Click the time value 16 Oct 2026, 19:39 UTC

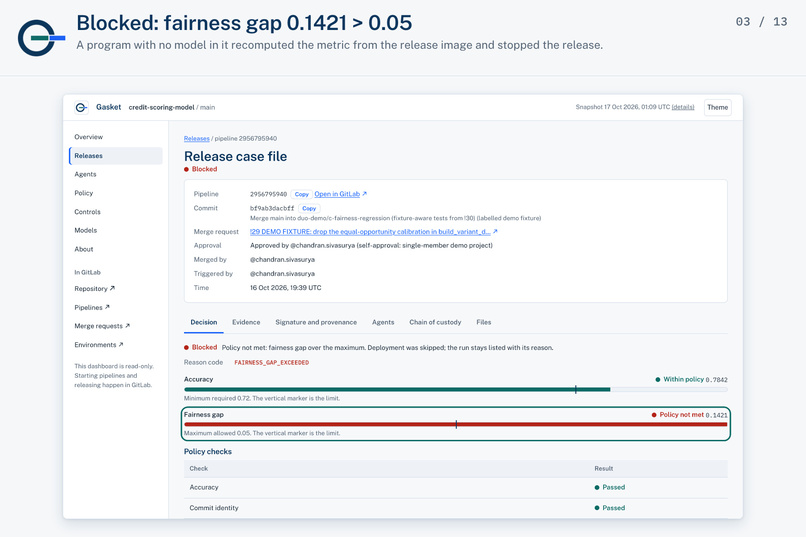[285, 288]
